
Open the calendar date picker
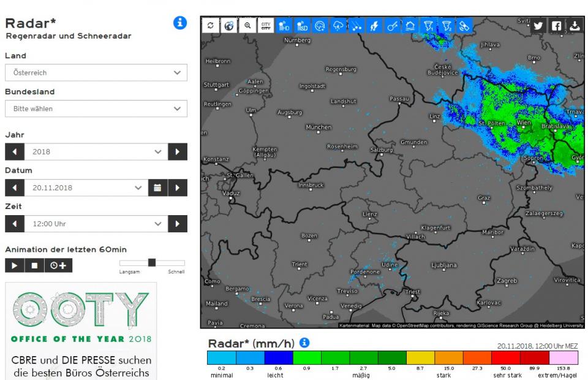click(x=157, y=188)
